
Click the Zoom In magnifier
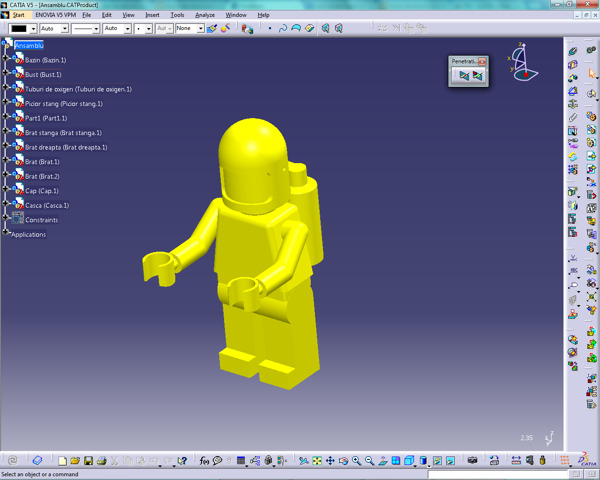pyautogui.click(x=356, y=460)
